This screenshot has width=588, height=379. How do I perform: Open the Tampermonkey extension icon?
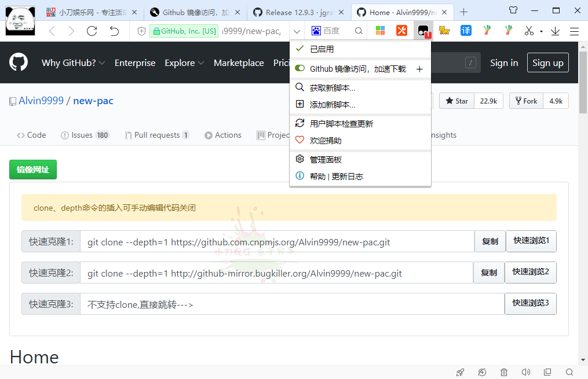coord(423,31)
